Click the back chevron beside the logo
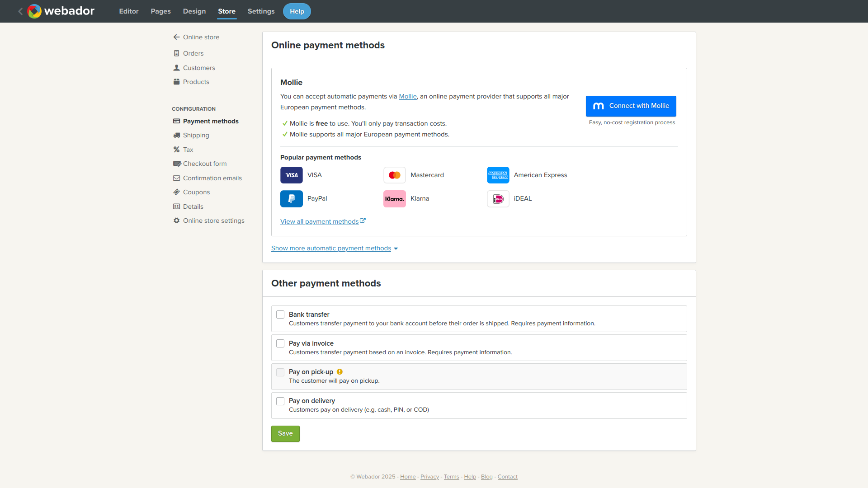Screen dimensions: 868x488 point(20,11)
